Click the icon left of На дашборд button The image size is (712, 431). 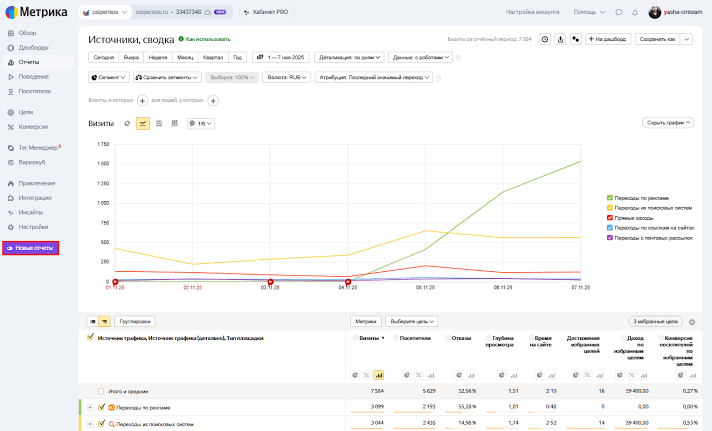click(576, 39)
